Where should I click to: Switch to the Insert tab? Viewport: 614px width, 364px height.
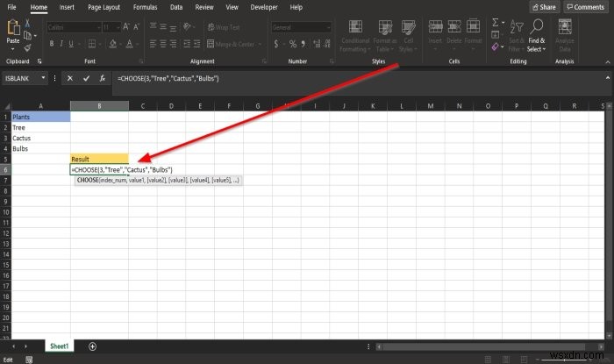[67, 7]
